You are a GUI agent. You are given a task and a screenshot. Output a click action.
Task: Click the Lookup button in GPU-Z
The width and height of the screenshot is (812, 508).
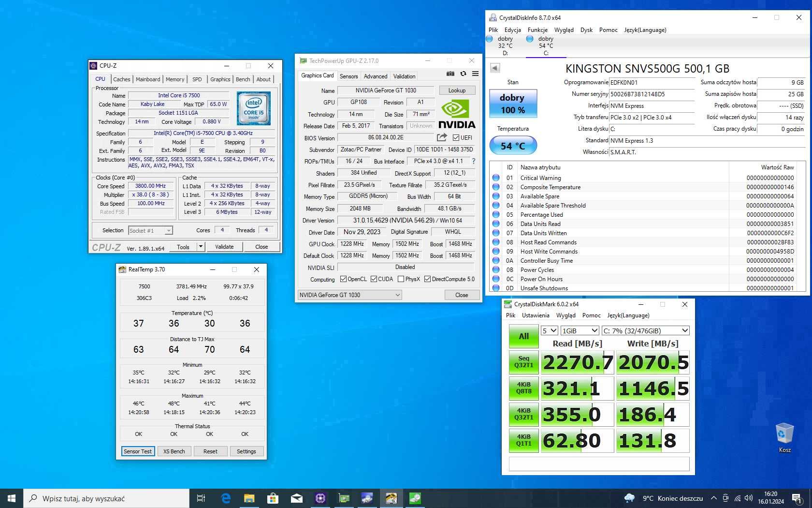click(457, 90)
